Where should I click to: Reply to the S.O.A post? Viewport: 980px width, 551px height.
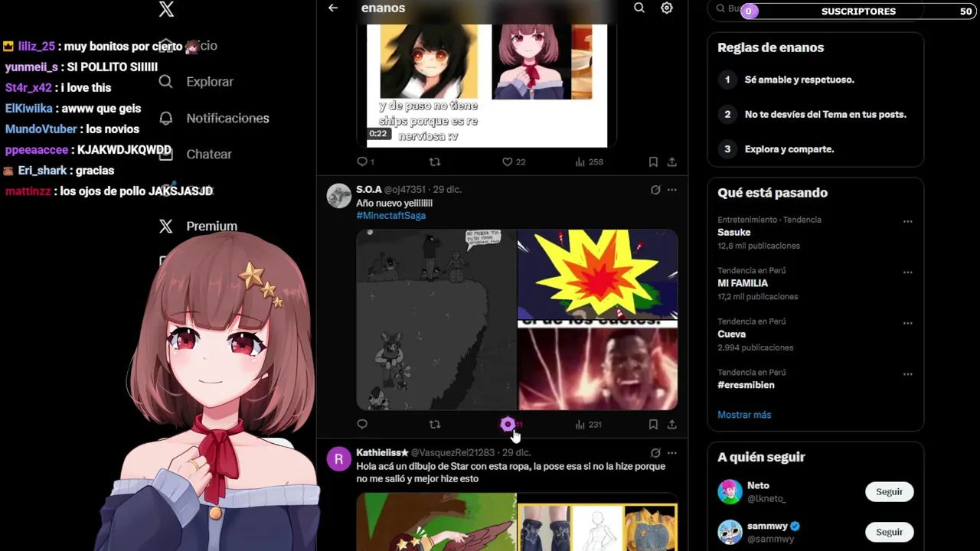(x=362, y=425)
